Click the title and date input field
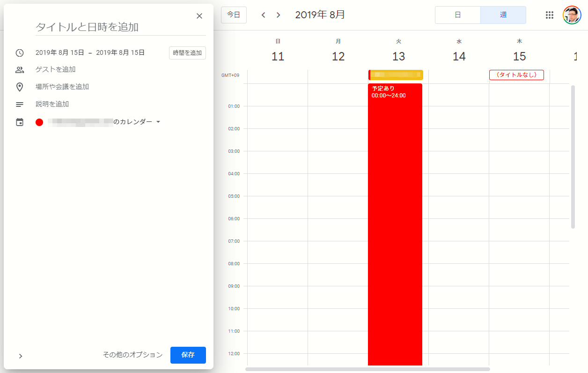Viewport: 588px width, 373px height. 121,27
